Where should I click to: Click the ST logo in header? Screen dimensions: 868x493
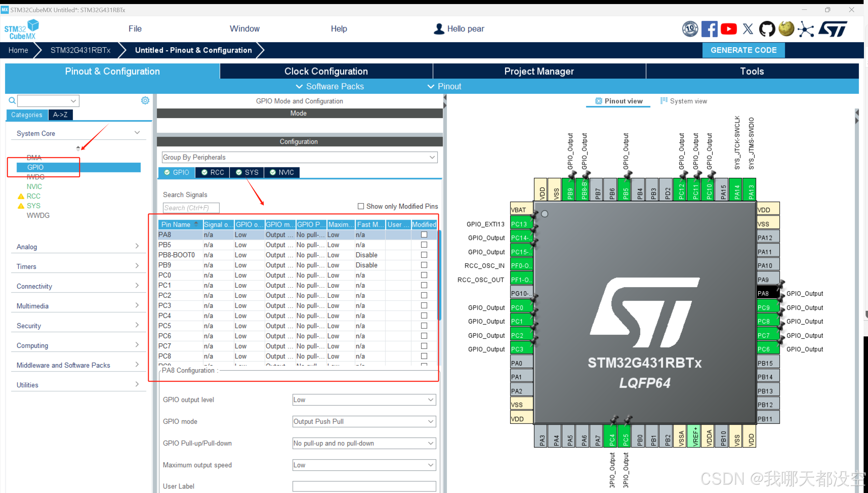coord(833,29)
